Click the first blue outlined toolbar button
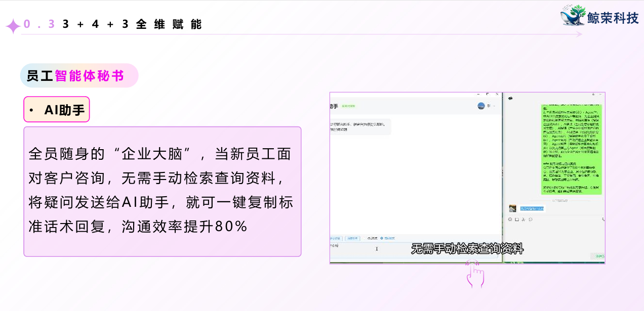The width and height of the screenshot is (644, 311). coord(336,238)
